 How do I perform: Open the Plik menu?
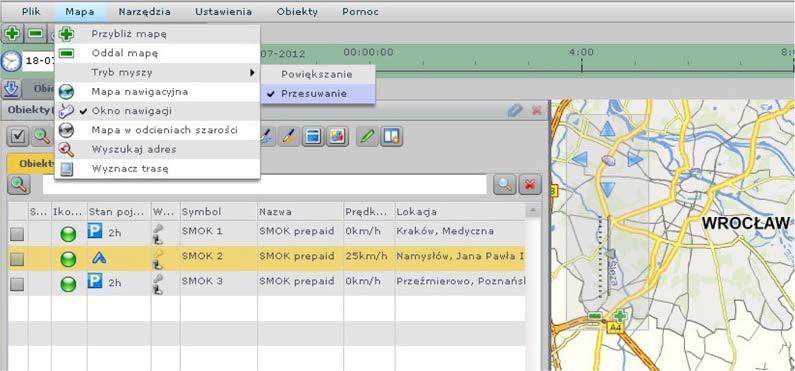point(31,12)
